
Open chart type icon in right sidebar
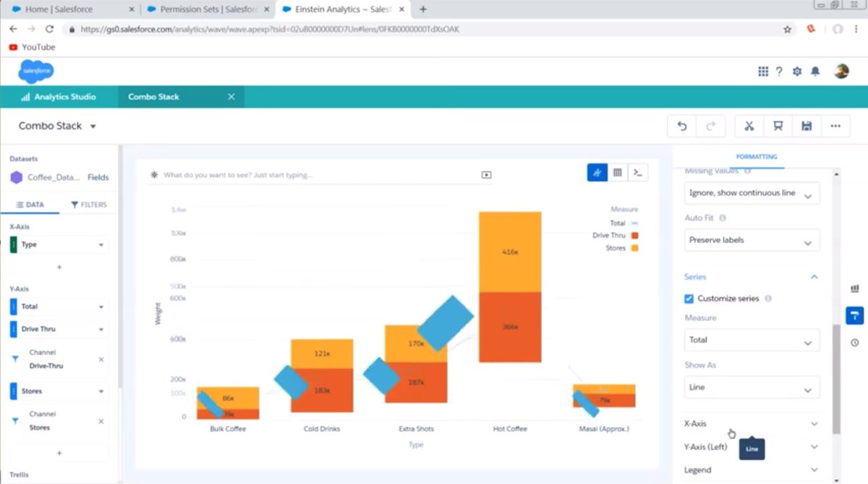click(x=854, y=289)
